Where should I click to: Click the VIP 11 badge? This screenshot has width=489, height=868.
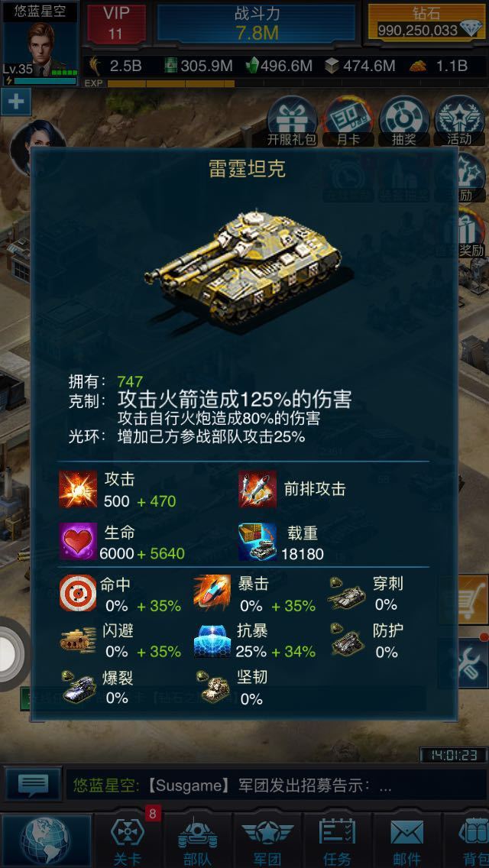[x=115, y=23]
